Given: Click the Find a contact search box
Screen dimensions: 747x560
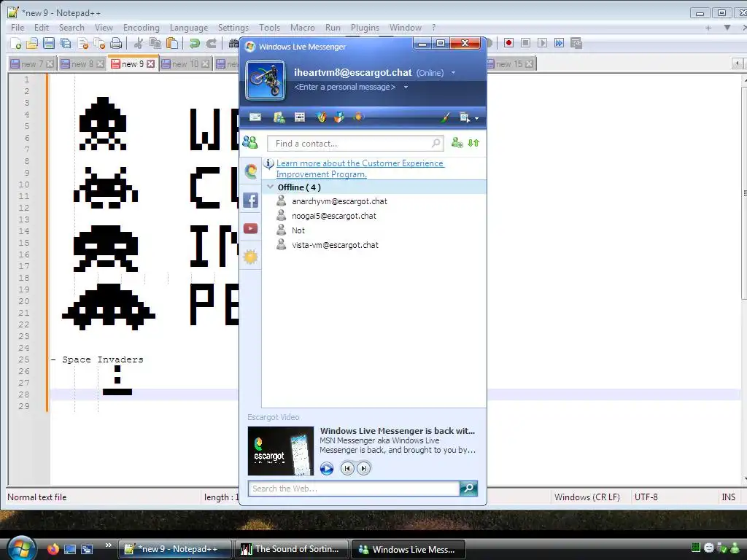Looking at the screenshot, I should pyautogui.click(x=355, y=144).
